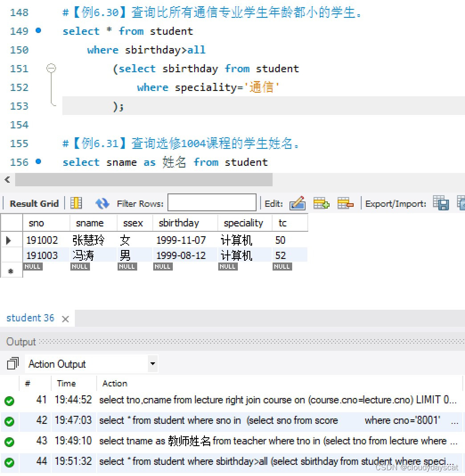The width and height of the screenshot is (465, 476).
Task: Click inside the Filter Rows input field
Action: (212, 203)
